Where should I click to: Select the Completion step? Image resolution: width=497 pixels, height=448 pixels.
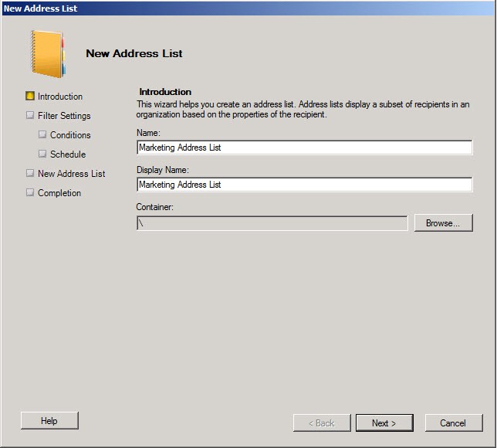click(x=59, y=193)
